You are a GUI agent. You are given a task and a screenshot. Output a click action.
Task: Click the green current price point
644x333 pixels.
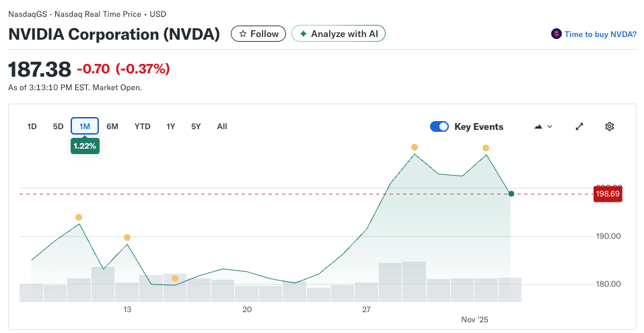coord(511,194)
